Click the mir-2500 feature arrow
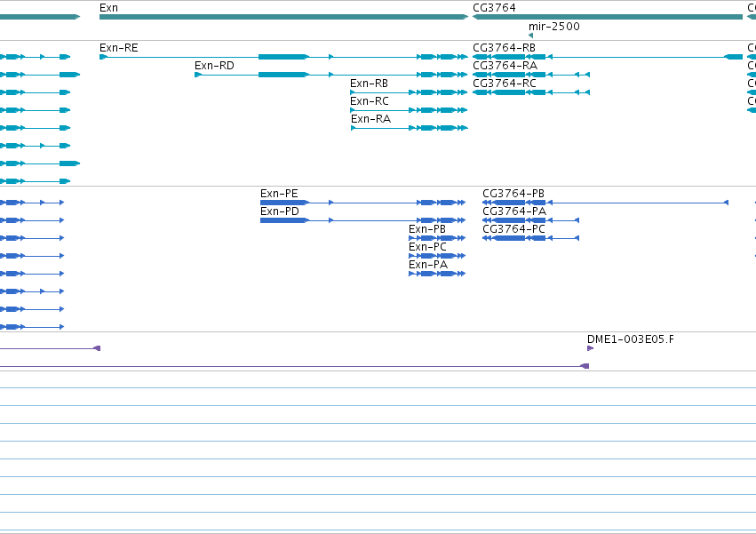 click(x=531, y=36)
